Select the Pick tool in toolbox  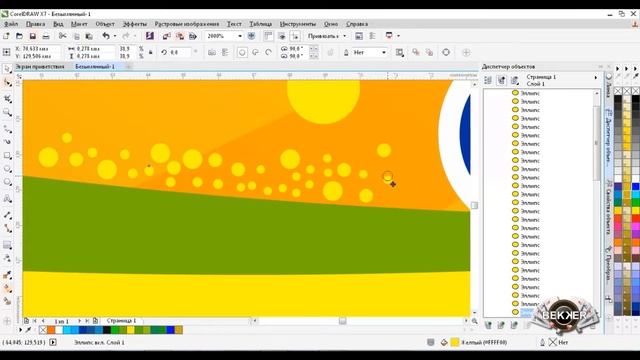pos(7,69)
